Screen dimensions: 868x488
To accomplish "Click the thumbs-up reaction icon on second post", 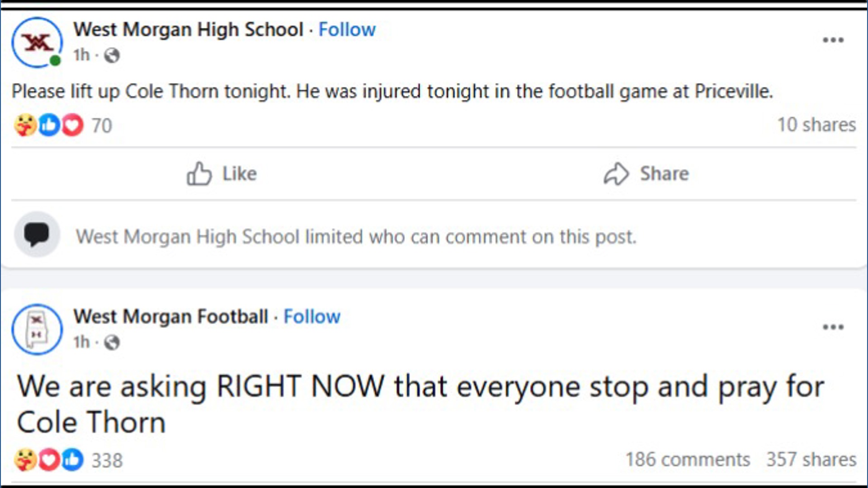I will [x=72, y=460].
